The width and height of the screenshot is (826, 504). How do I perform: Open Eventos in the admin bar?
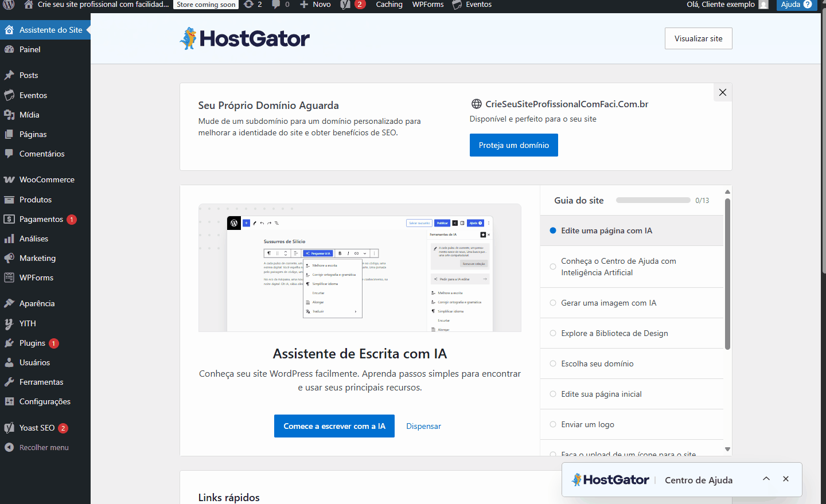click(x=472, y=5)
